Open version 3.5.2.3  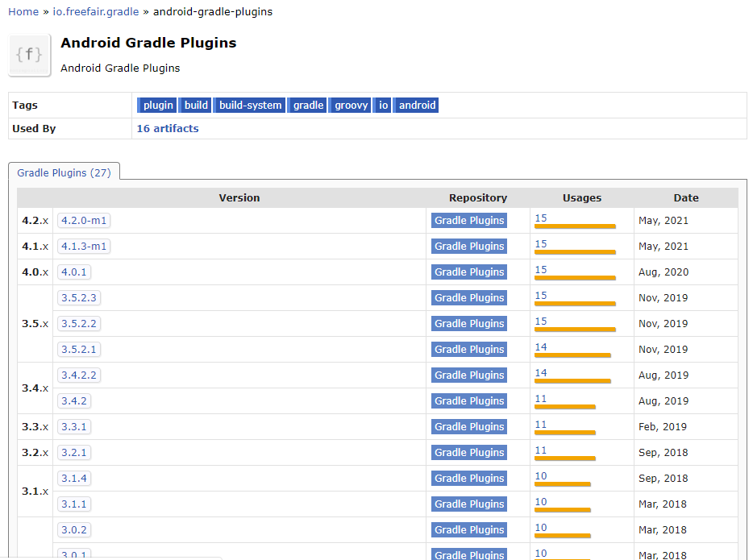pyautogui.click(x=79, y=298)
